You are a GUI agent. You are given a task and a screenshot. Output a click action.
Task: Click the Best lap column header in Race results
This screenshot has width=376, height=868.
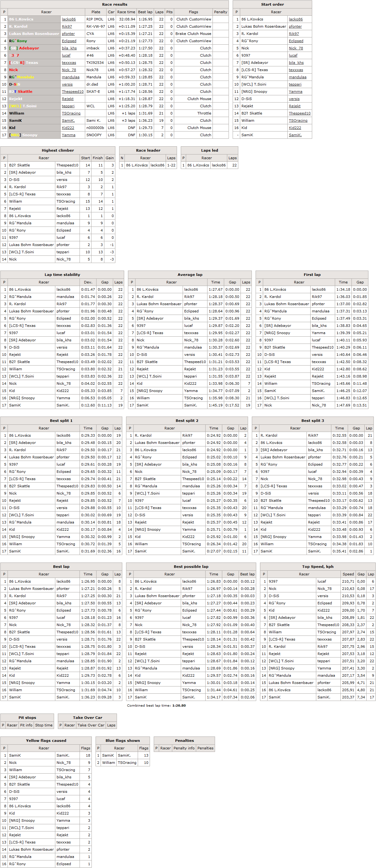[145, 12]
